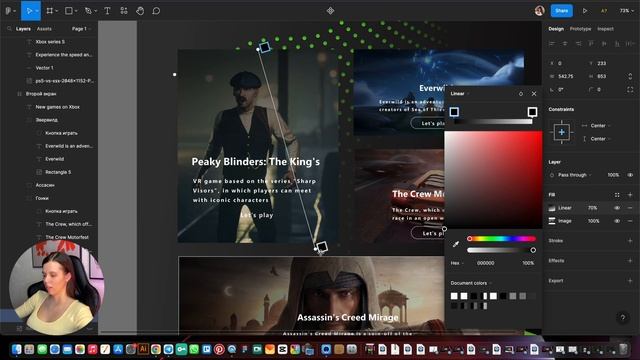The height and width of the screenshot is (360, 640).
Task: Switch to the Layers tab
Action: pyautogui.click(x=23, y=29)
